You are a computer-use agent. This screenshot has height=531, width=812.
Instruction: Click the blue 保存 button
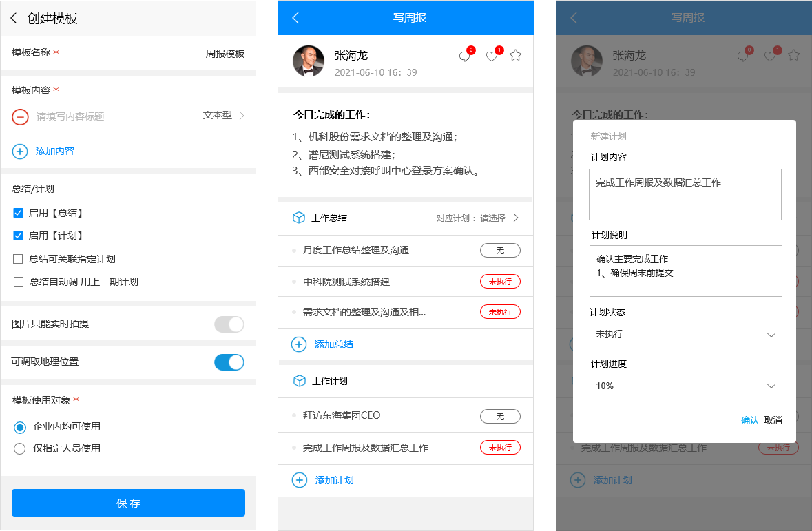point(128,503)
